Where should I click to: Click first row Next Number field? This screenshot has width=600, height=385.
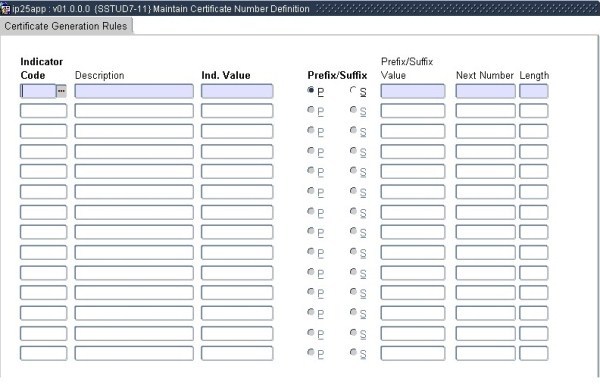pos(485,91)
